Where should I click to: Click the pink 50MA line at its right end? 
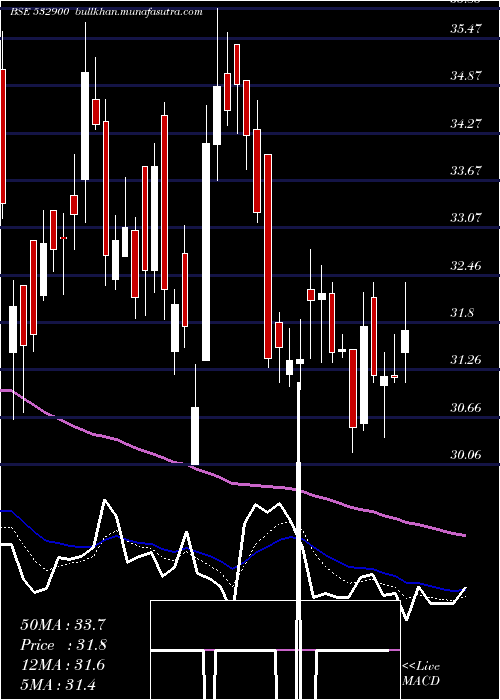click(463, 534)
